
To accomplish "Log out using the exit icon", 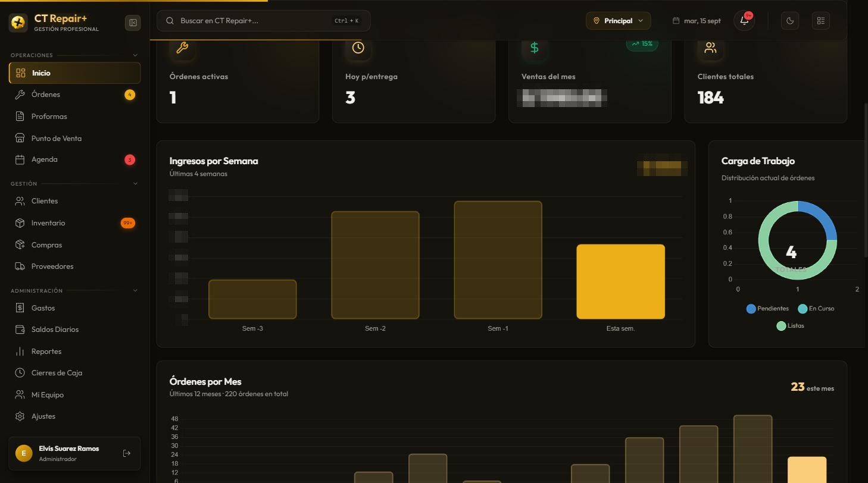I will click(x=127, y=453).
